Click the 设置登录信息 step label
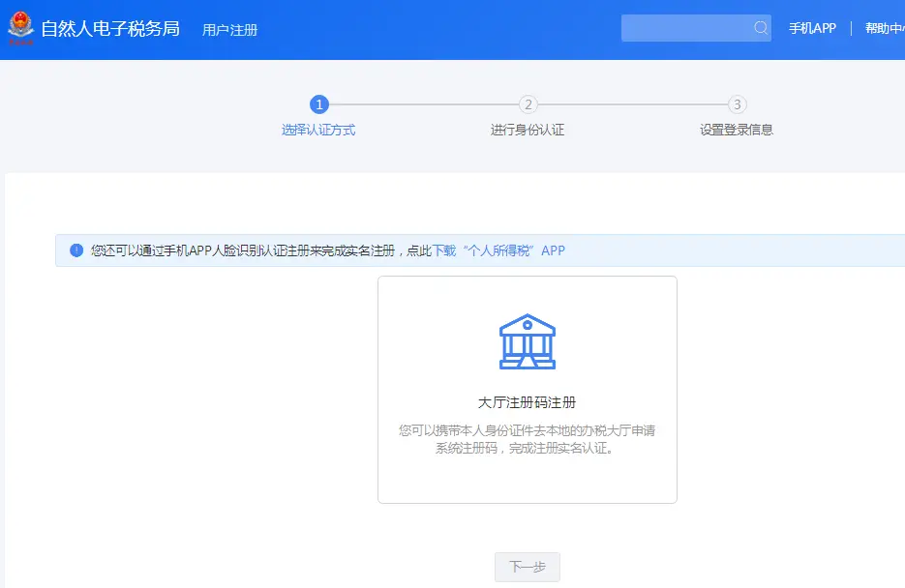The image size is (905, 588). pyautogui.click(x=737, y=130)
